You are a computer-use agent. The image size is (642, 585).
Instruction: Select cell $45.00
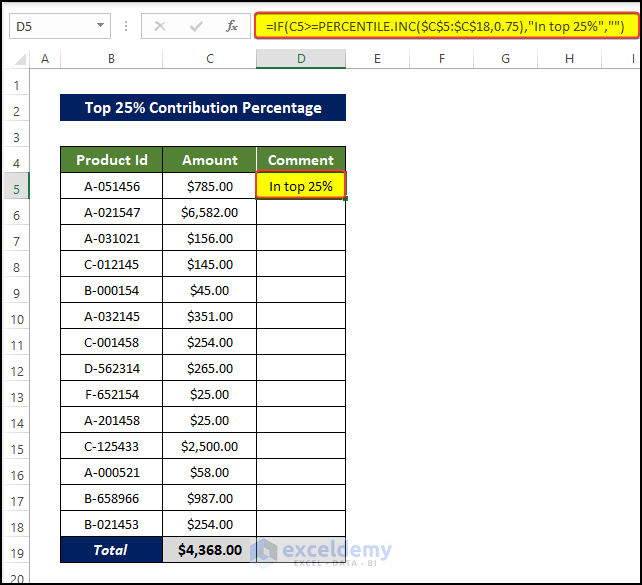point(210,290)
